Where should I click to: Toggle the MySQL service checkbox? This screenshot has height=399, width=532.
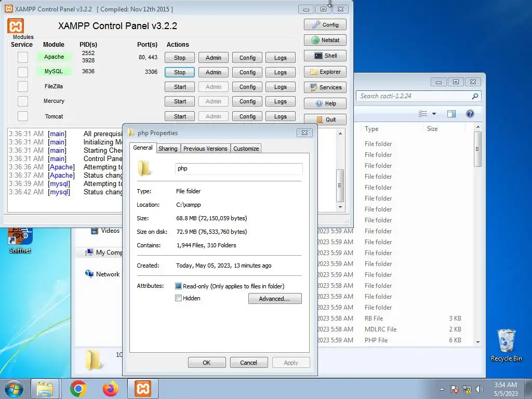[23, 72]
